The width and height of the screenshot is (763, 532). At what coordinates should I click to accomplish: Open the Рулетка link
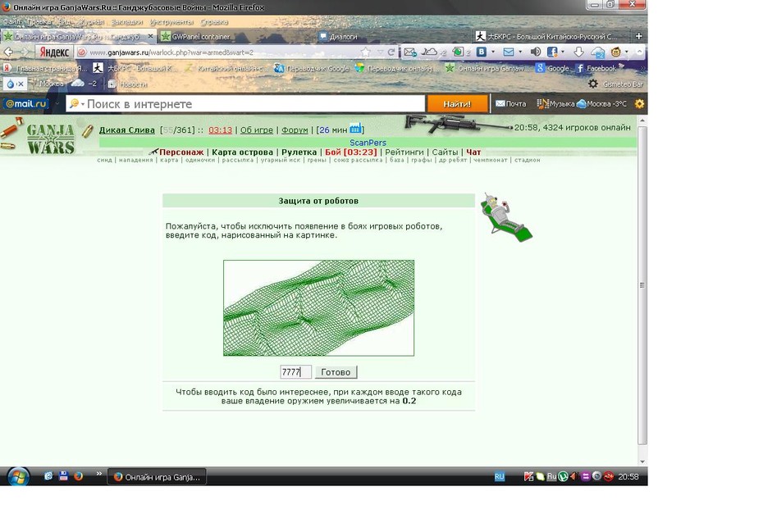coord(299,152)
